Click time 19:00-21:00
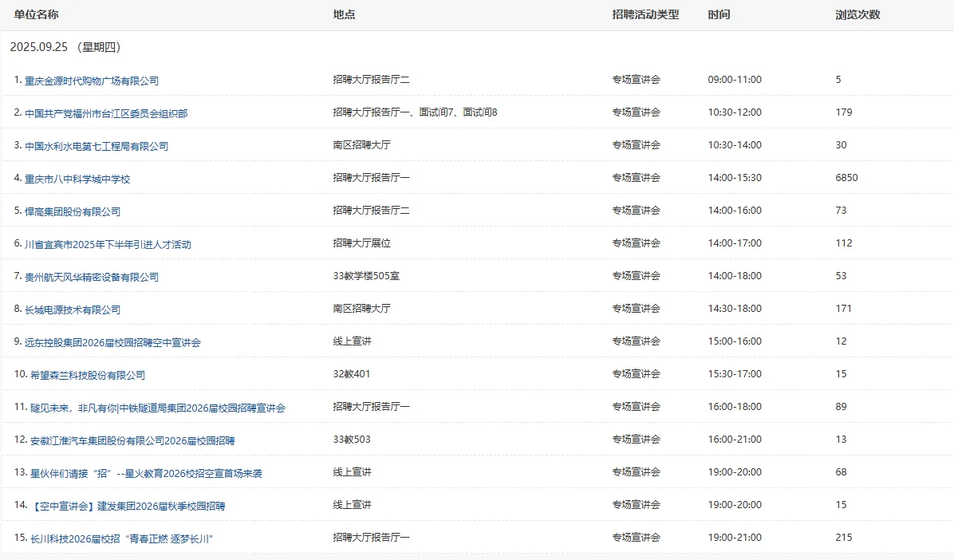Screen dimensions: 954x560 735,538
